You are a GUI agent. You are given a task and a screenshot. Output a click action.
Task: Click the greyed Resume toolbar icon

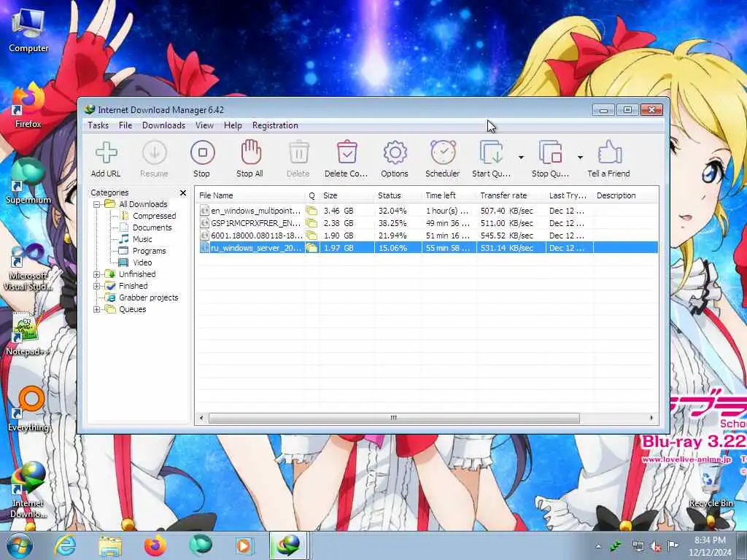(x=155, y=153)
